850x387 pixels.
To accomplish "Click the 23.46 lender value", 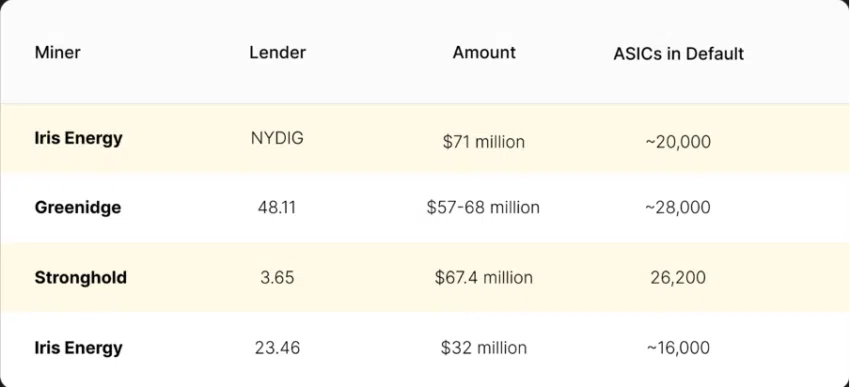I will tap(277, 347).
